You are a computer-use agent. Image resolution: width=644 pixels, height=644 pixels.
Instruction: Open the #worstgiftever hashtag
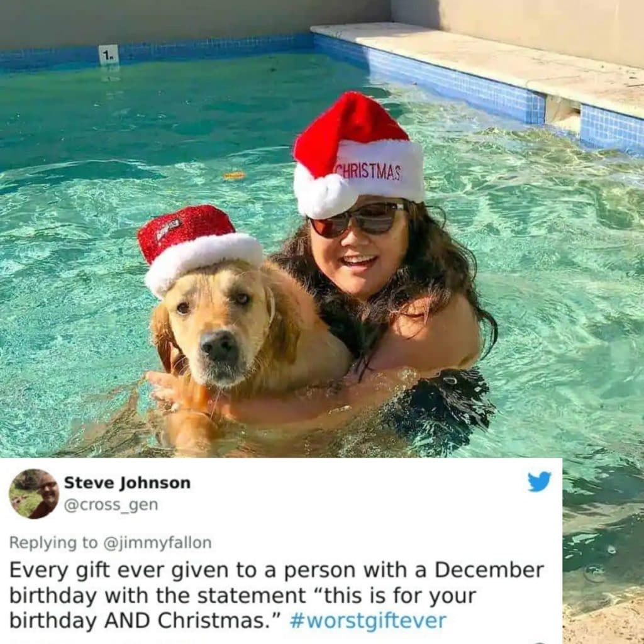368,620
